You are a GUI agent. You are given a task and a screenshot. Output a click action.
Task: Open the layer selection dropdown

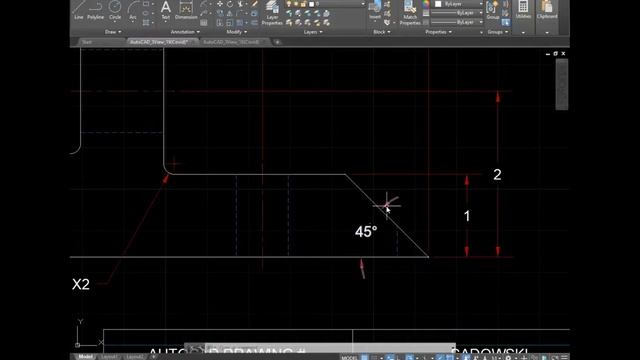[x=337, y=4]
